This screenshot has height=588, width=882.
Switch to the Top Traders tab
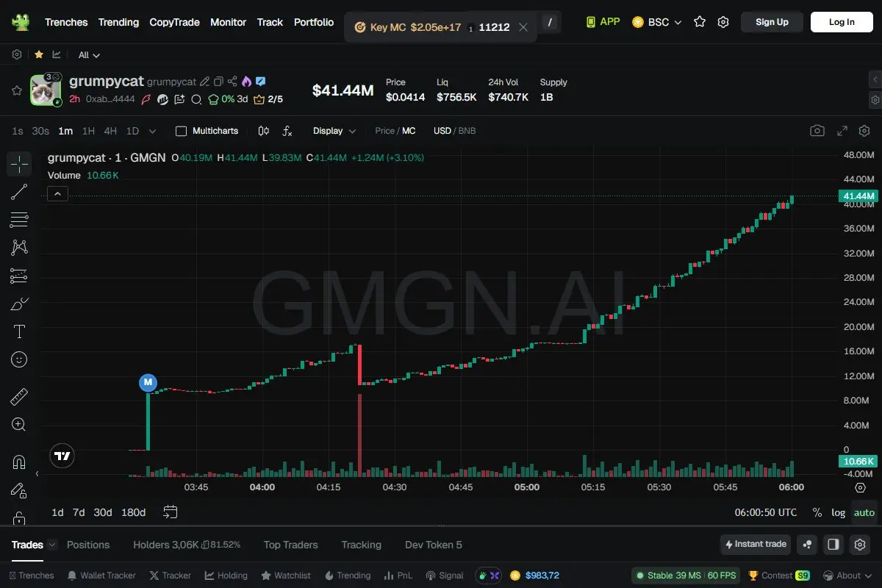click(x=291, y=545)
